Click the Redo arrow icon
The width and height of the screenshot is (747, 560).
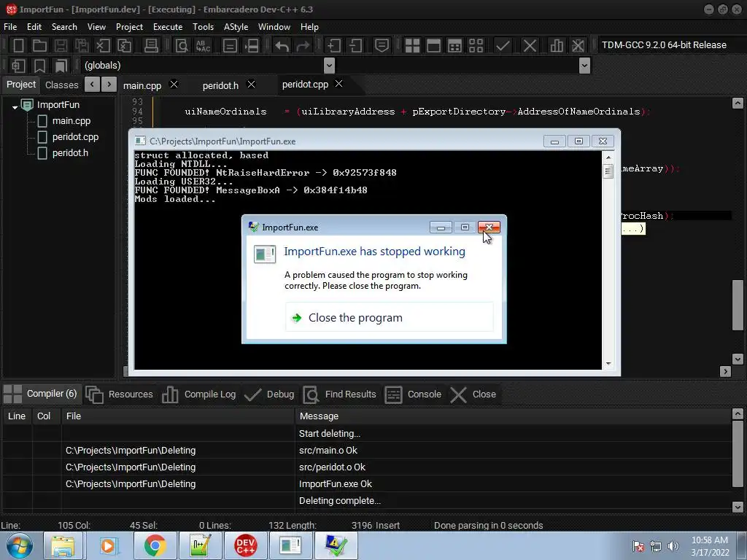point(303,46)
